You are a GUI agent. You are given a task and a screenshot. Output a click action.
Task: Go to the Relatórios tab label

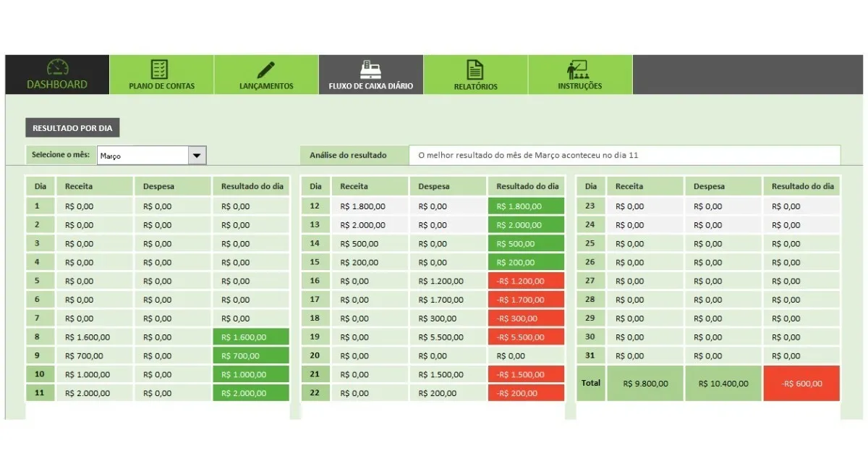tap(475, 87)
